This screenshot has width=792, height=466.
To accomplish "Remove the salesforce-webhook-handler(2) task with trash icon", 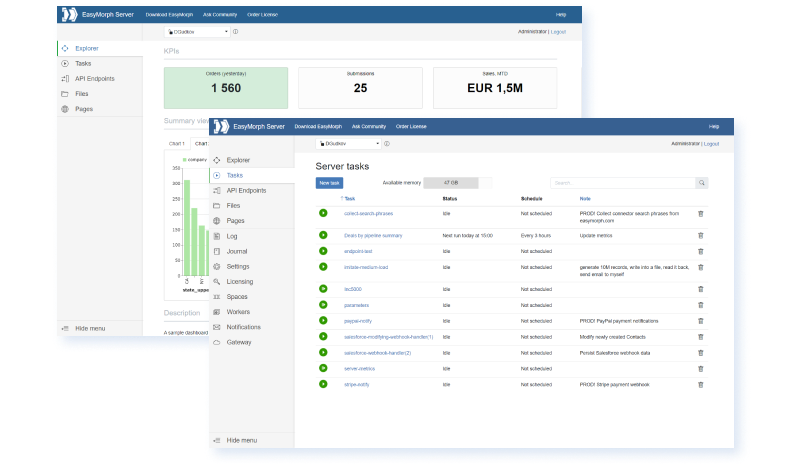I will pyautogui.click(x=701, y=353).
